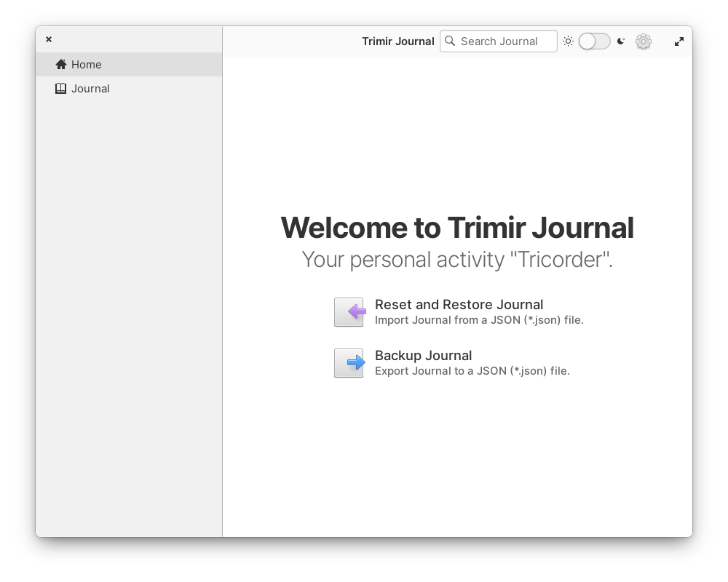This screenshot has width=728, height=582.
Task: Click the 'Welcome to Trimir Journal' heading
Action: tap(457, 228)
